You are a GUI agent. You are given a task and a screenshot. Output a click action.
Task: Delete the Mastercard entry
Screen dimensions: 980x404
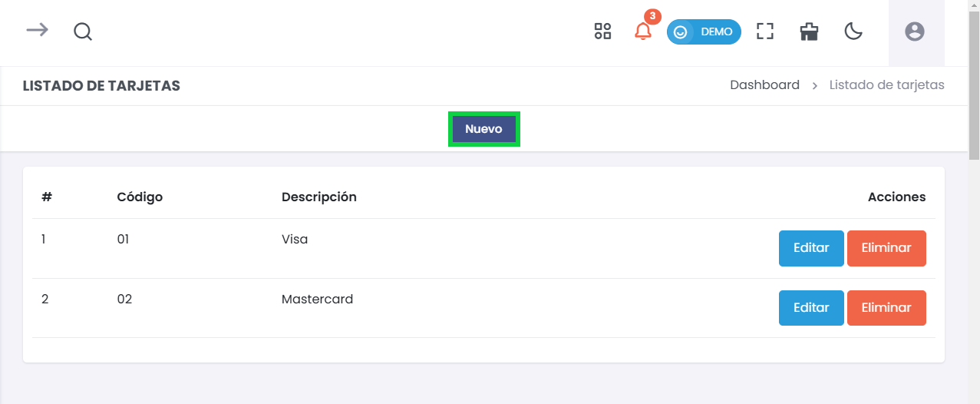point(886,308)
